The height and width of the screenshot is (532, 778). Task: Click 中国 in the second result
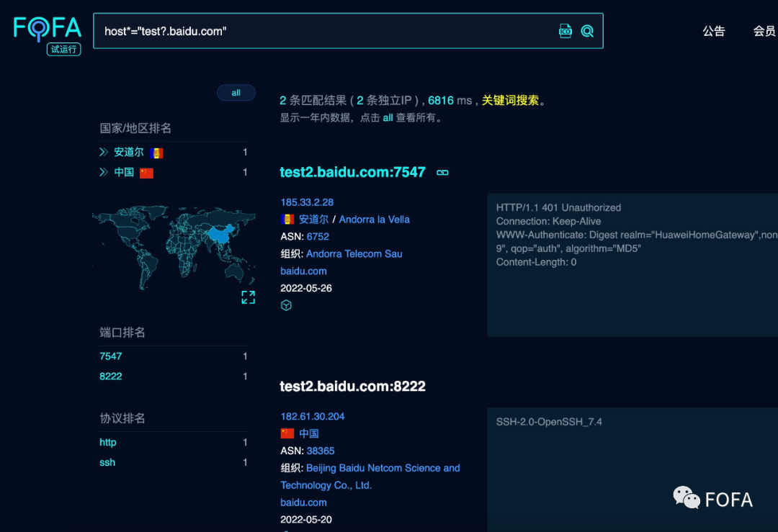tap(308, 433)
